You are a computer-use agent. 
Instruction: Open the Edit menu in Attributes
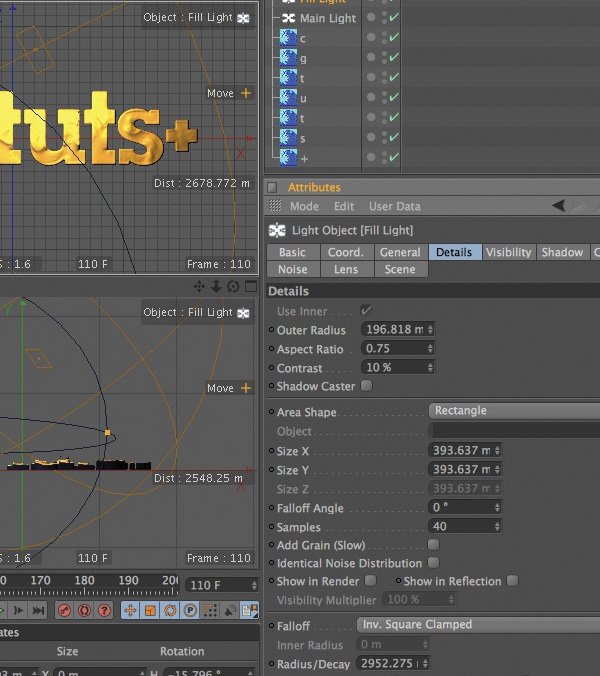tap(344, 206)
